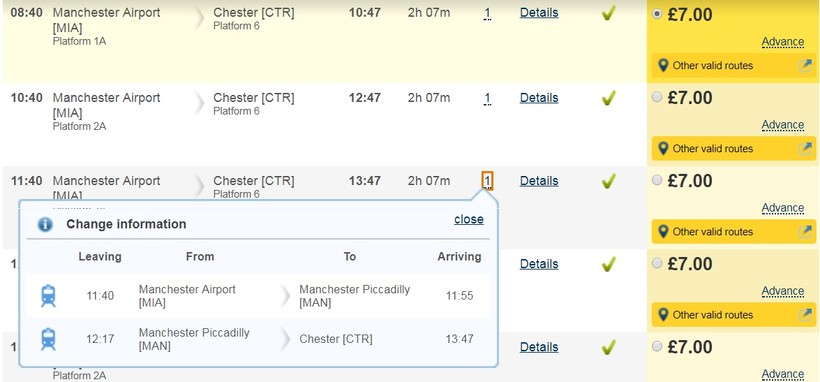Viewport: 820px width, 382px height.
Task: Select the £7.00 fare for the 11:40 train
Action: click(657, 181)
